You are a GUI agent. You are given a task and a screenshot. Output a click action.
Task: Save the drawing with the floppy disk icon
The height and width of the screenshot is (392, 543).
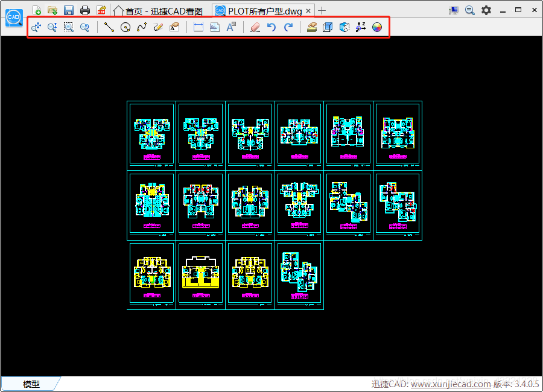pyautogui.click(x=69, y=10)
